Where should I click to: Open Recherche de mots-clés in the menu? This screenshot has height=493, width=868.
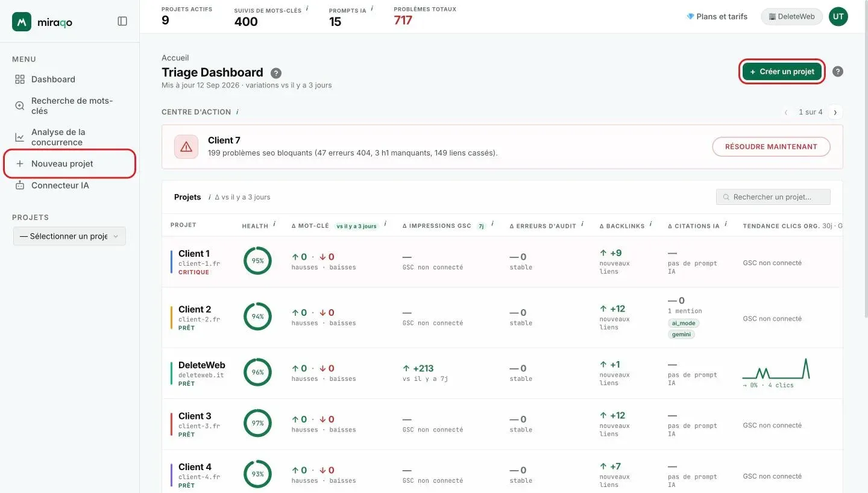70,106
